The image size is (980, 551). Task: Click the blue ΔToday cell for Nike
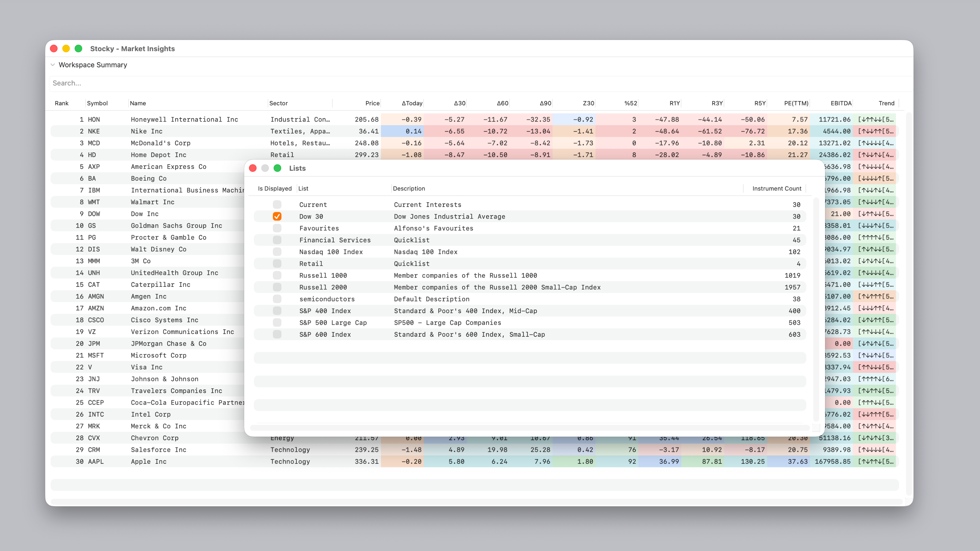pyautogui.click(x=402, y=131)
